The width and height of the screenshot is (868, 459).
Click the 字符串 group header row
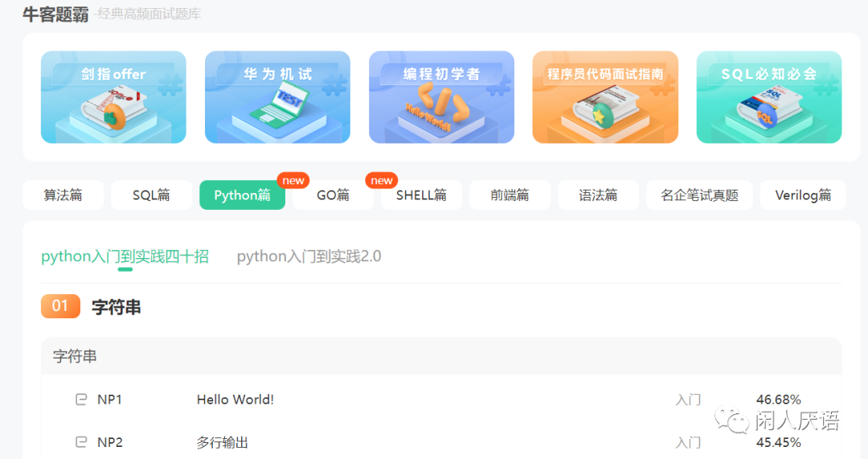[441, 356]
